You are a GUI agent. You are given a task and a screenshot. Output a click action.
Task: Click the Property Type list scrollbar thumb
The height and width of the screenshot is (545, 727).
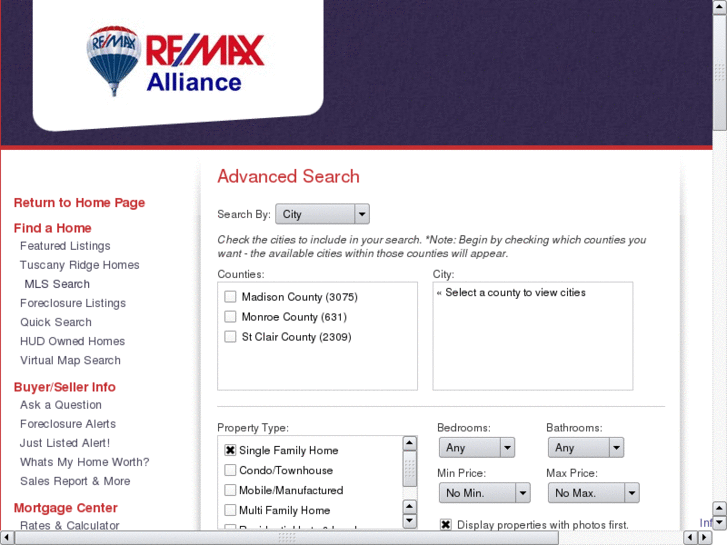(409, 469)
